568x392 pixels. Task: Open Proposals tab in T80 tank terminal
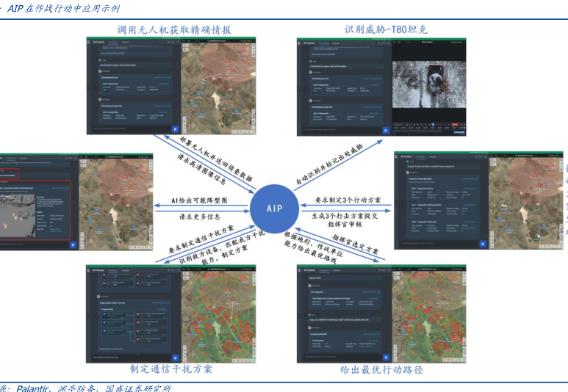coord(336,43)
